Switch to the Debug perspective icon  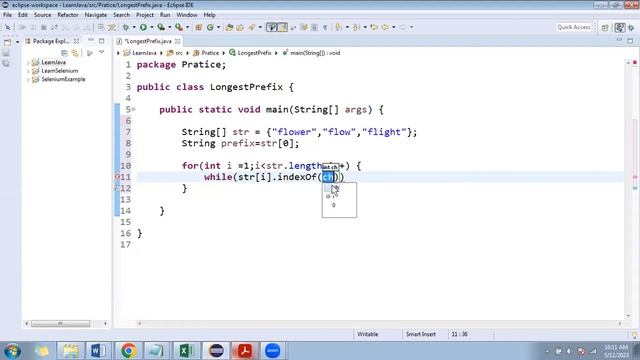631,27
